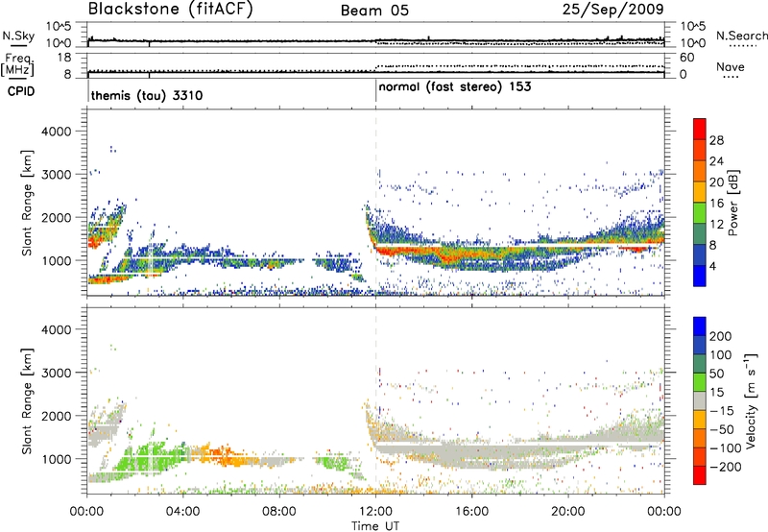Click the 'Nave' legend label
The image size is (768, 532).
[731, 66]
